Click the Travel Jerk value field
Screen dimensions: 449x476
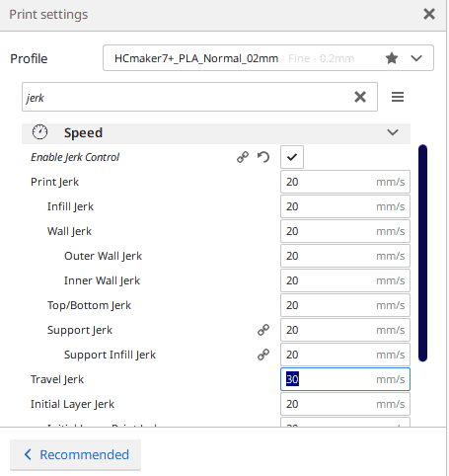point(345,379)
